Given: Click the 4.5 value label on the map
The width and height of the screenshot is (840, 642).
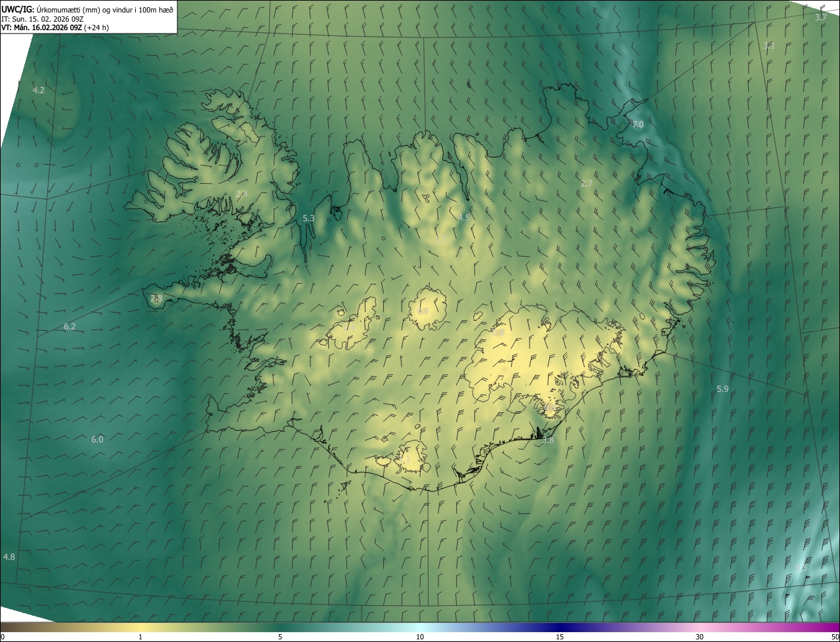Looking at the screenshot, I should click(464, 217).
